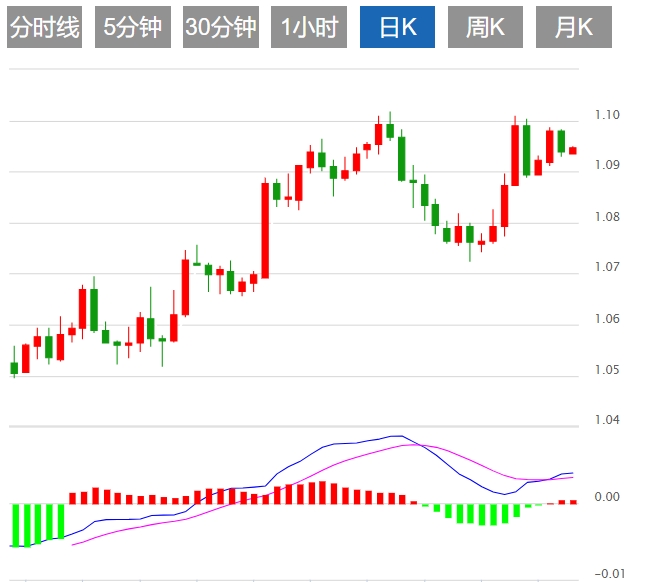Click the 1.04 axis label
This screenshot has width=645, height=582.
point(607,420)
